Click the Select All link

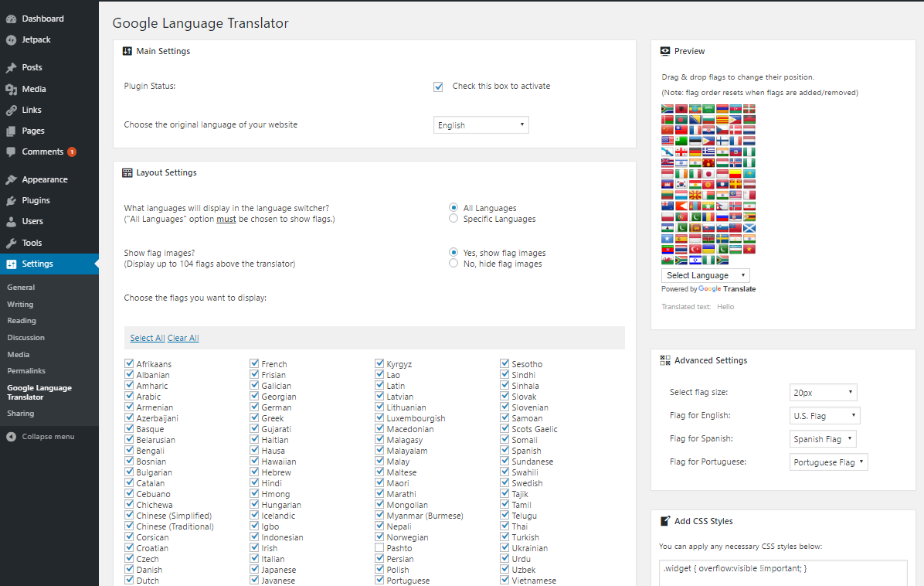[x=147, y=338]
